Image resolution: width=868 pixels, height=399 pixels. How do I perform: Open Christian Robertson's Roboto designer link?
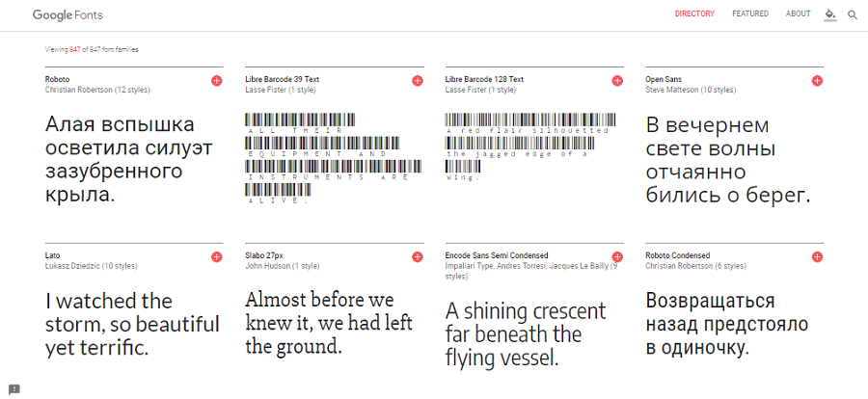click(x=79, y=90)
